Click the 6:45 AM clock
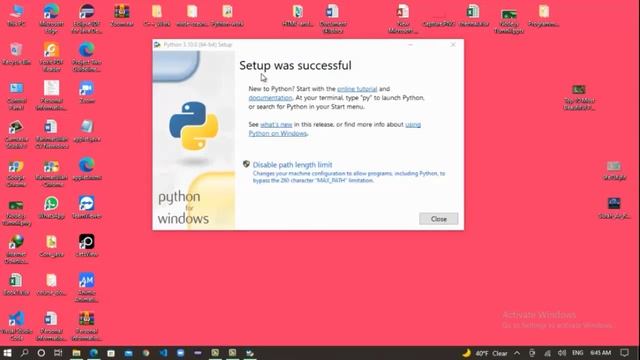 point(601,353)
